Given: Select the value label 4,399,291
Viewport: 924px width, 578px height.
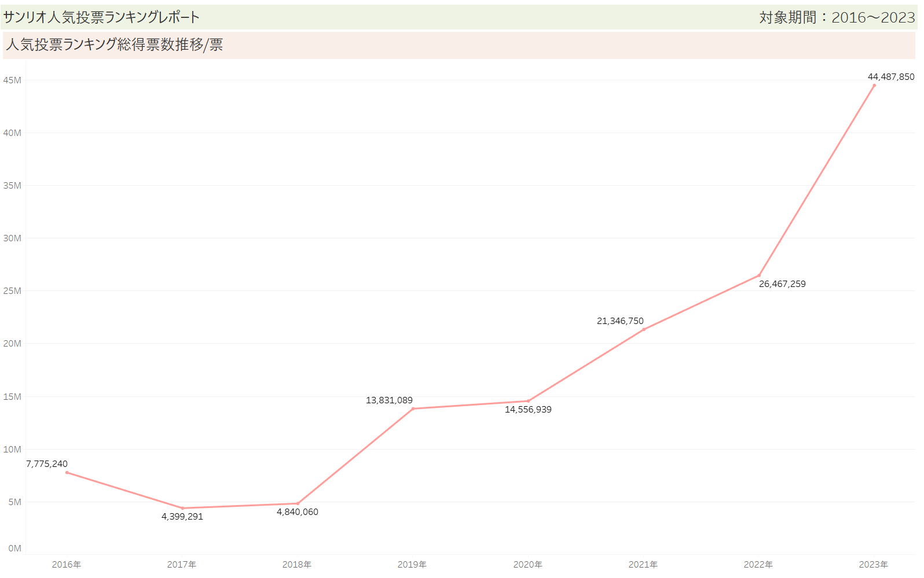Looking at the screenshot, I should coord(182,516).
